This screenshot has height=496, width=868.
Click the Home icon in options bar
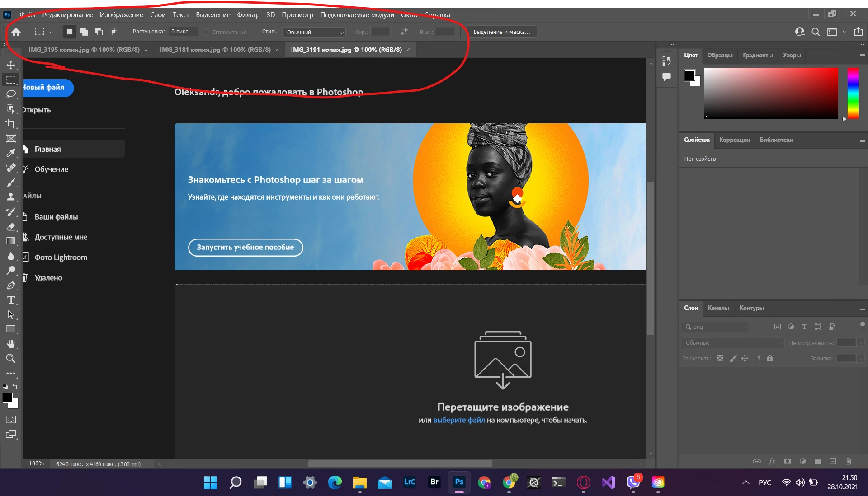click(x=16, y=32)
